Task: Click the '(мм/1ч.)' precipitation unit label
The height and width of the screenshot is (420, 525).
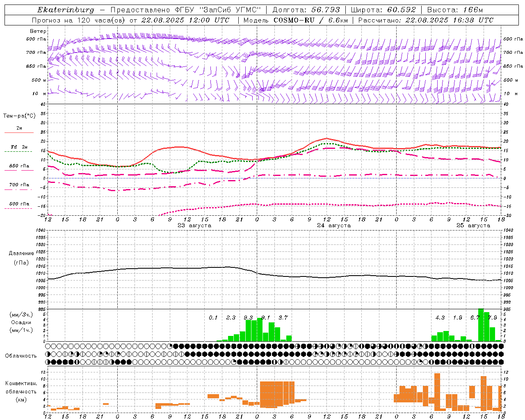Action: pos(21,330)
